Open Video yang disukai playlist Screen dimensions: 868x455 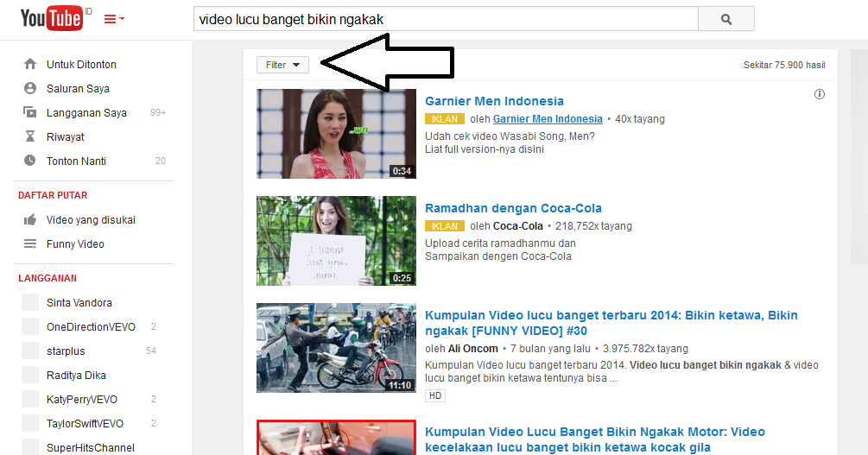[x=91, y=220]
